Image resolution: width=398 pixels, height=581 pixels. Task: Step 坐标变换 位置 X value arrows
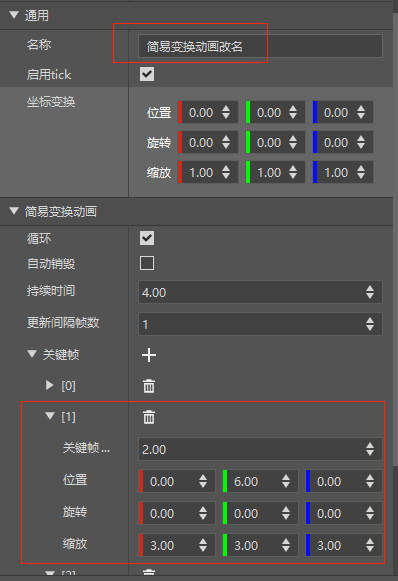click(226, 112)
